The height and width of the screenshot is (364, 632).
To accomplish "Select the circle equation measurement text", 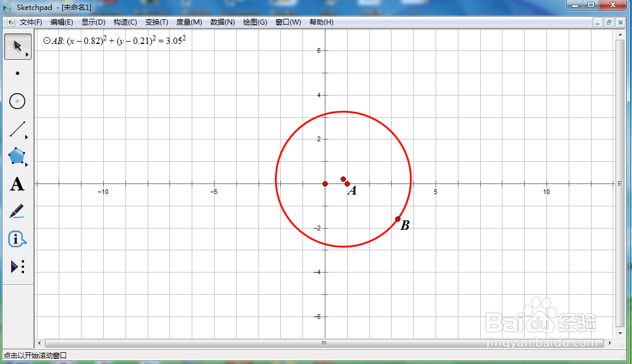I will click(114, 40).
